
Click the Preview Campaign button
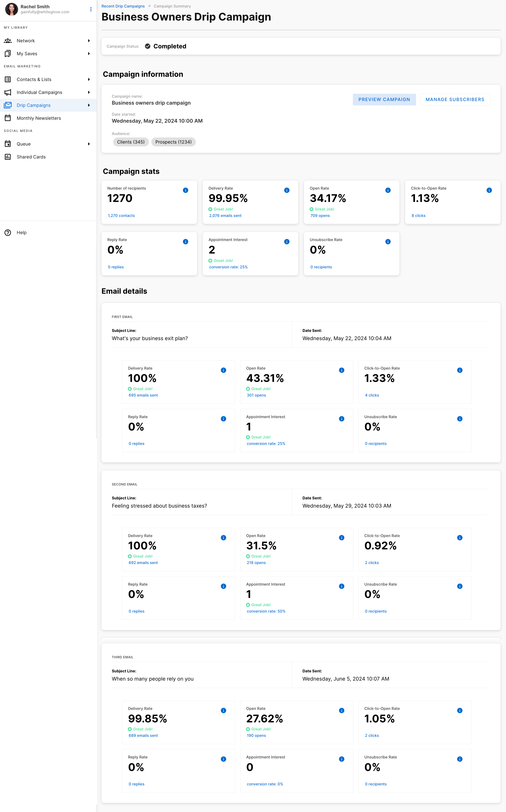tap(384, 99)
